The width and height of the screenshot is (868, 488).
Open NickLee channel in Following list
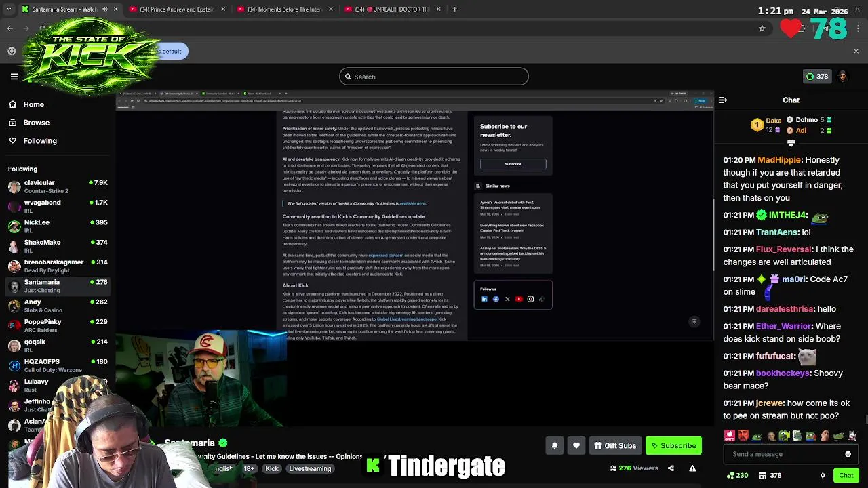(x=58, y=226)
